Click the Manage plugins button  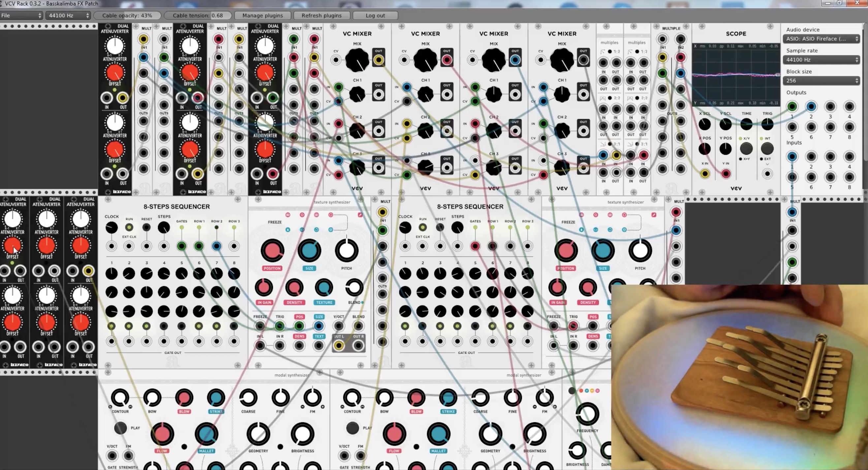coord(263,16)
